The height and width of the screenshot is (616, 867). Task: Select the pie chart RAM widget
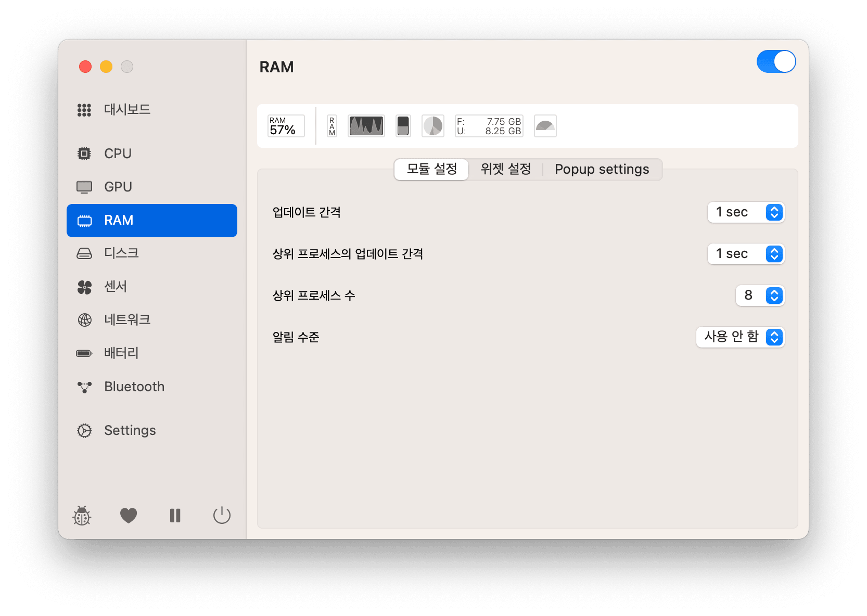coord(432,126)
